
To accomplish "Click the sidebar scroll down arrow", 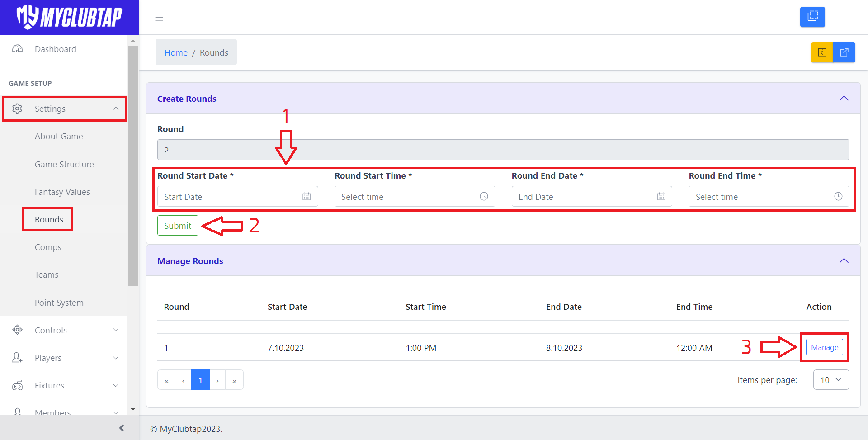I will [133, 409].
